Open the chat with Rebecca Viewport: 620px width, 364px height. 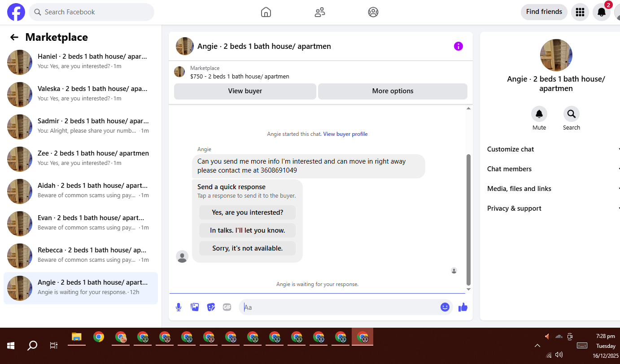click(81, 256)
